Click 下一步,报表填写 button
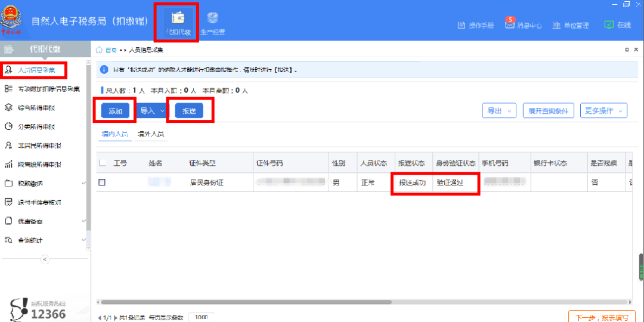 pos(603,317)
